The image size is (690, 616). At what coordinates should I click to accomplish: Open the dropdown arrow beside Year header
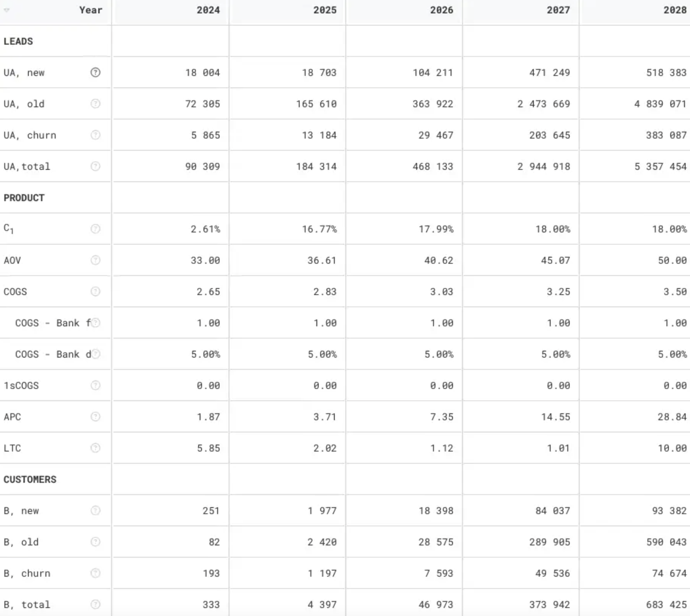coord(7,10)
